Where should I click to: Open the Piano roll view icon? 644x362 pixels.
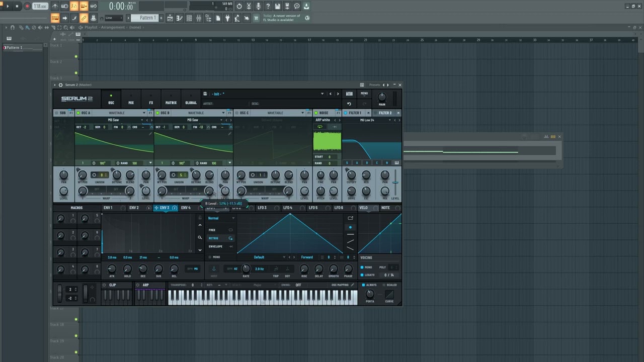pyautogui.click(x=180, y=18)
